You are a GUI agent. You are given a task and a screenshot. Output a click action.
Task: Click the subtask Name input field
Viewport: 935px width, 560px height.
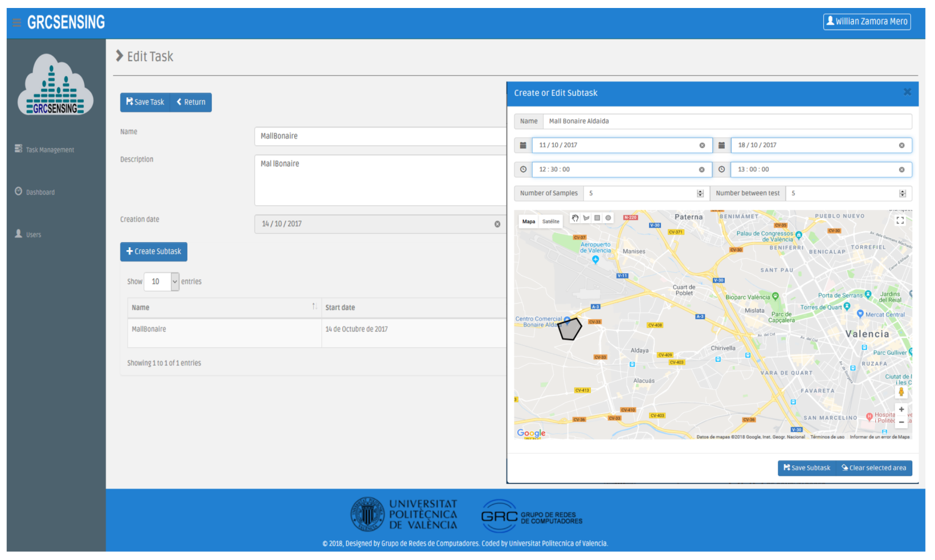[x=727, y=121]
